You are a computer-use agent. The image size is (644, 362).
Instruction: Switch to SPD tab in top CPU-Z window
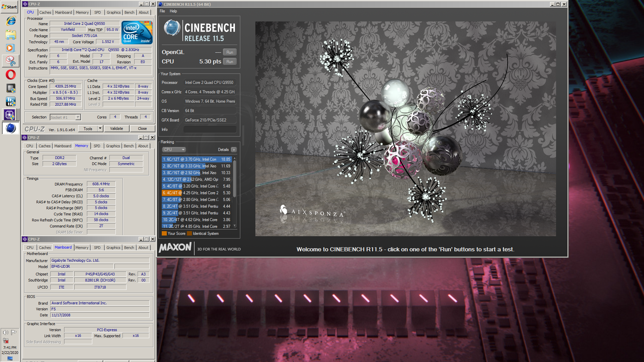click(97, 12)
